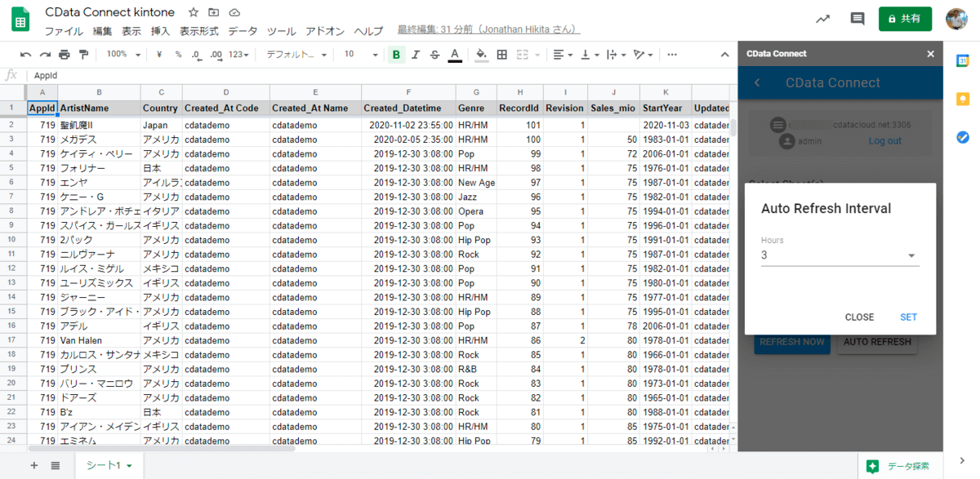This screenshot has width=980, height=479.
Task: Open the zoom level dropdown at 100%
Action: pos(123,55)
